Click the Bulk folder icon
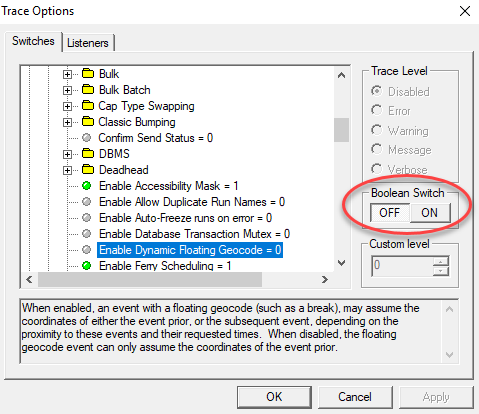Screen dimensions: 479x414 coord(88,73)
